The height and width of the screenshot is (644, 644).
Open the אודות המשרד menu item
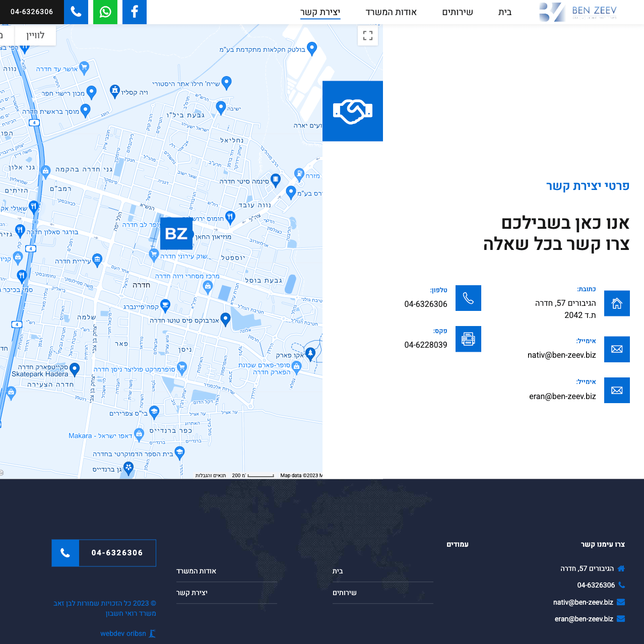tap(391, 12)
